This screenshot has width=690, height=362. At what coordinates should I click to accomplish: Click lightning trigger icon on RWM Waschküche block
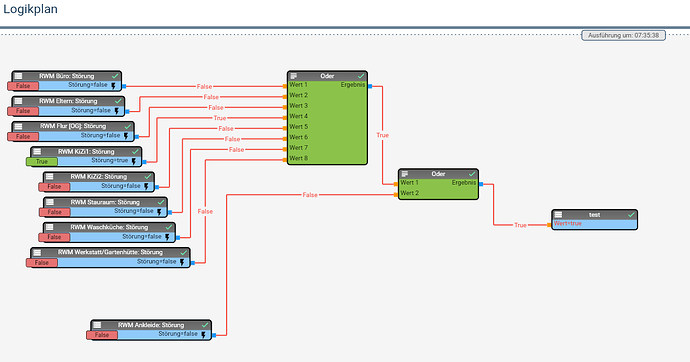(x=167, y=237)
